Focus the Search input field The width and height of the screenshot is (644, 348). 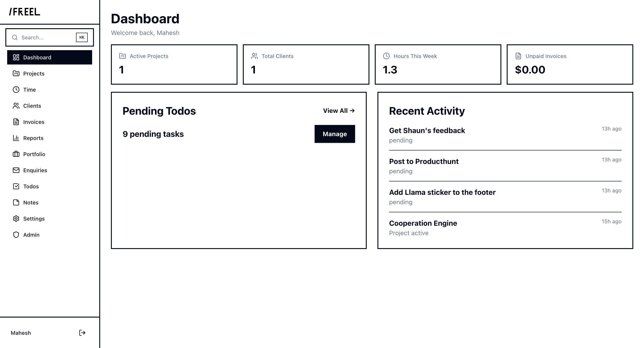pos(45,38)
